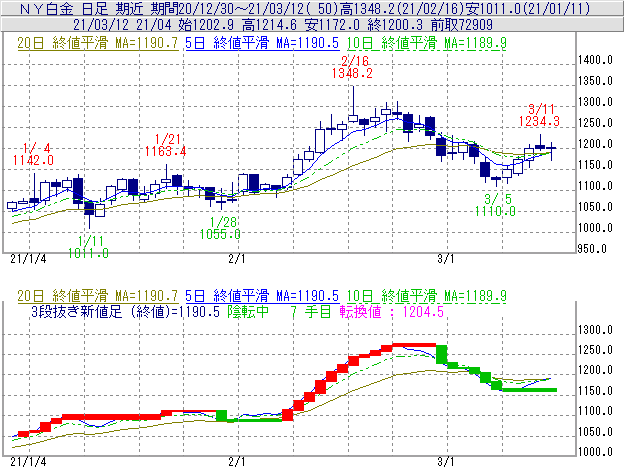This screenshot has height=473, width=624.
Task: Click the 5日 終値平滑 MA=1190.5 legend above the candlestick chart
Action: click(x=262, y=43)
